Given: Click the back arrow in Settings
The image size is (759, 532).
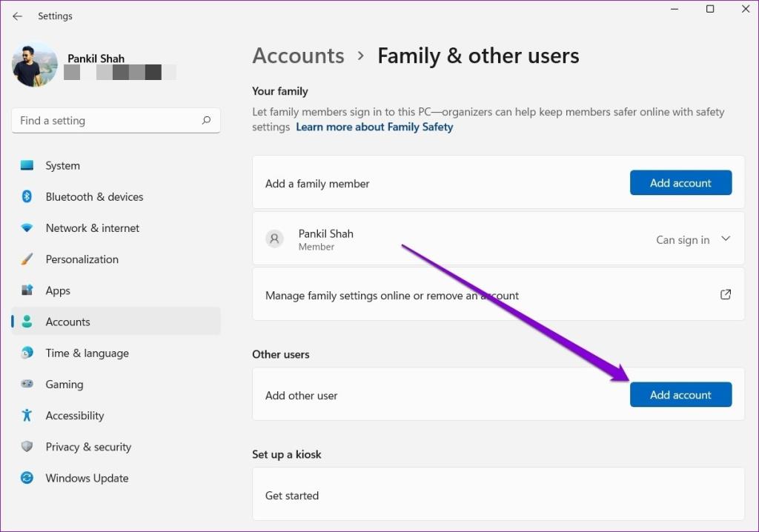Looking at the screenshot, I should click(x=17, y=16).
